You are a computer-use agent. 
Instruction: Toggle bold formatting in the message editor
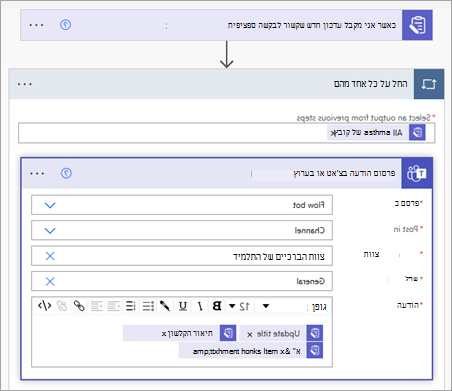pos(217,306)
